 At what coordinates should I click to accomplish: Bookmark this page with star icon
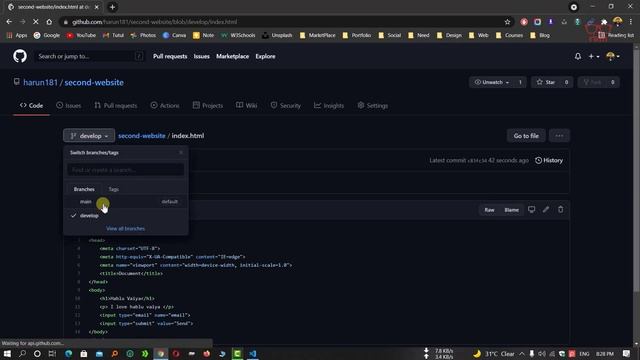tap(507, 22)
